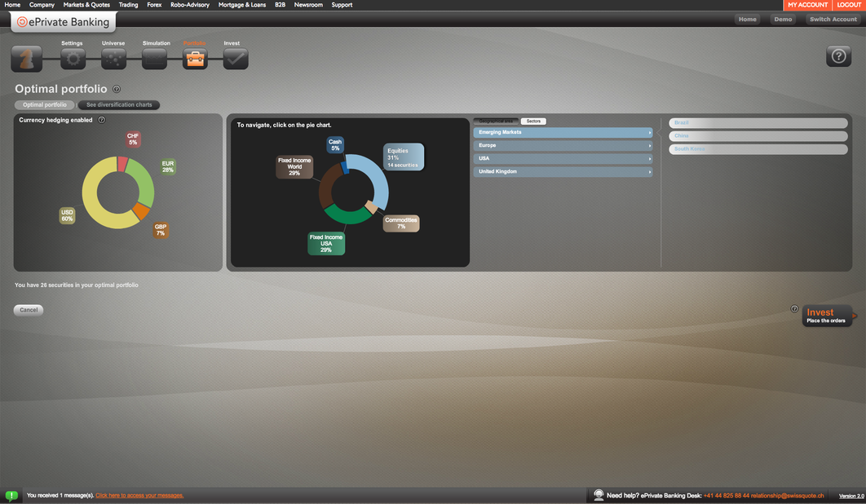Click the Invest Place the orders button
The image size is (866, 504).
826,316
